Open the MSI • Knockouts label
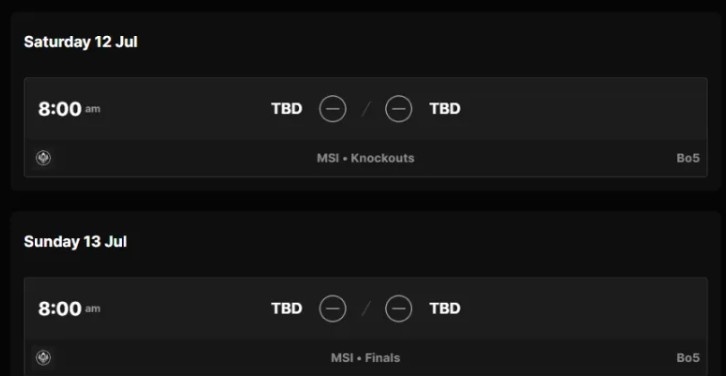This screenshot has width=726, height=376. [x=365, y=158]
